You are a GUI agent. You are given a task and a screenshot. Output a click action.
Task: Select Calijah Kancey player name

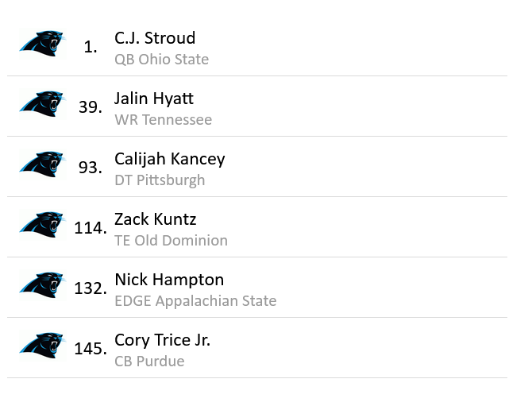click(170, 159)
